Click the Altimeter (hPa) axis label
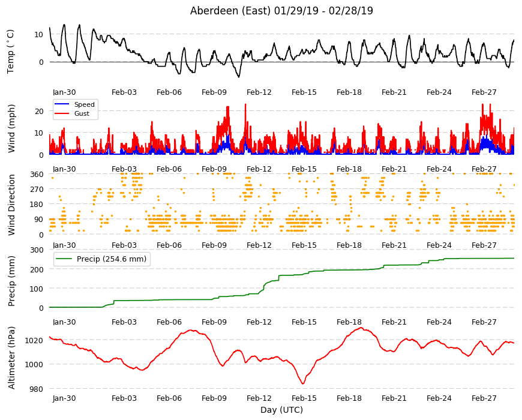 11,358
